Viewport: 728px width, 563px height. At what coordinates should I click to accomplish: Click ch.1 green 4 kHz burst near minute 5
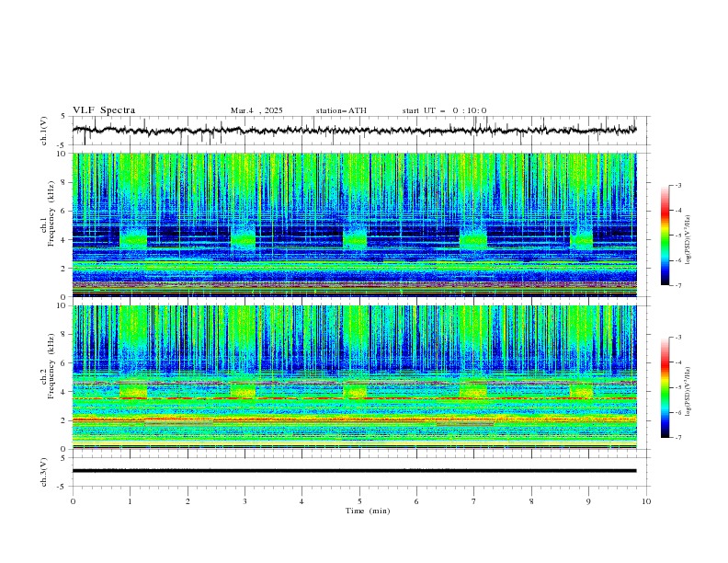(355, 239)
